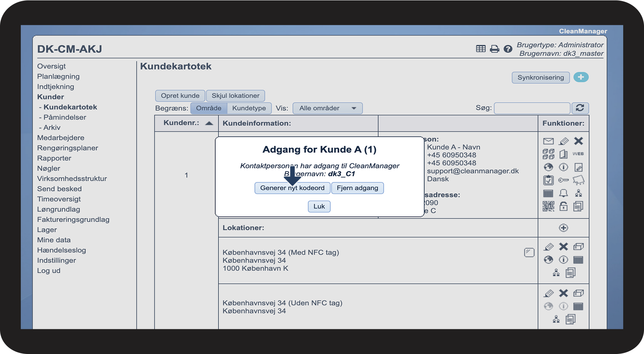644x354 pixels.
Task: Click into the Søg search field
Action: [x=532, y=108]
